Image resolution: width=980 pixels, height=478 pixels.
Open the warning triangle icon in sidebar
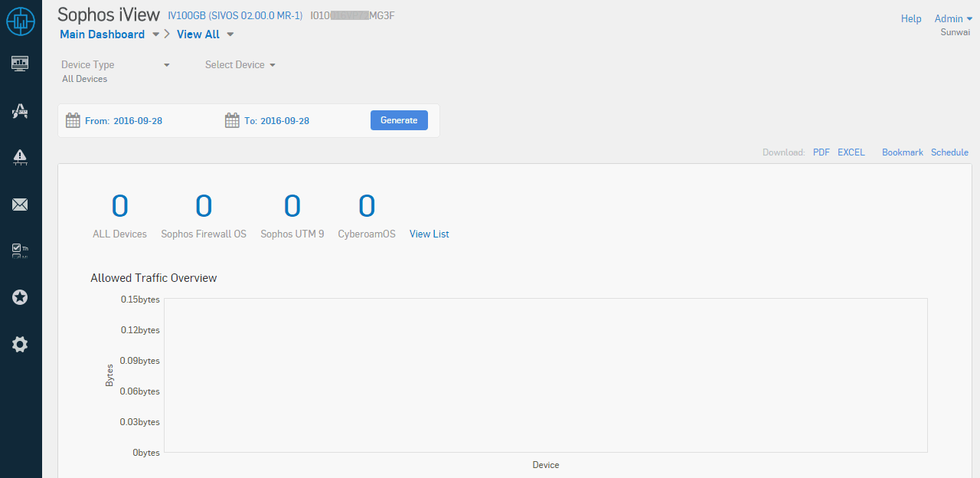click(x=20, y=158)
